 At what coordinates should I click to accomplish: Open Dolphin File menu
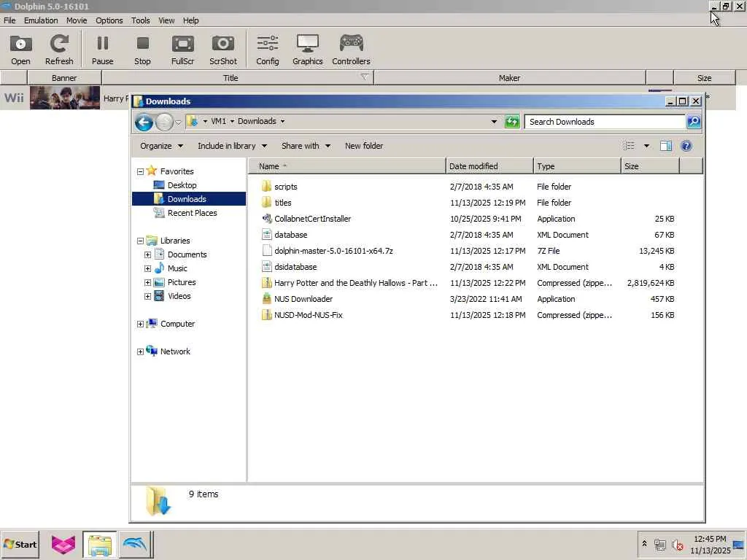pyautogui.click(x=9, y=20)
